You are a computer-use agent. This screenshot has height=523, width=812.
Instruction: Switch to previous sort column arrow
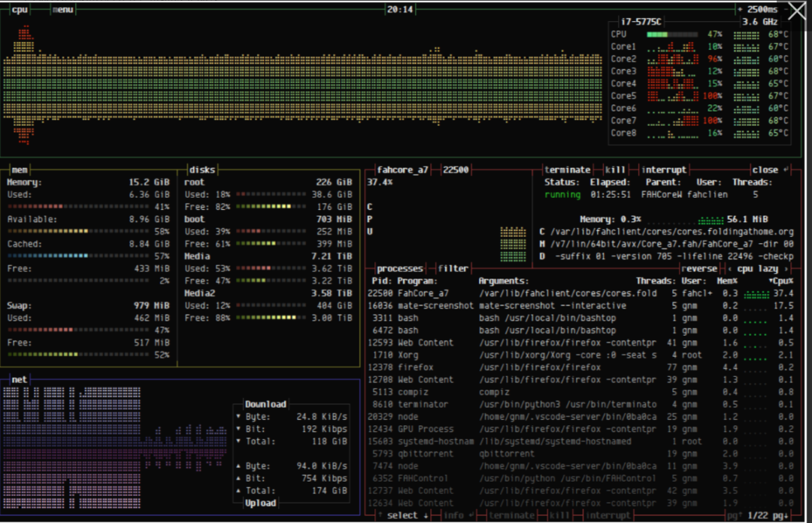(730, 269)
